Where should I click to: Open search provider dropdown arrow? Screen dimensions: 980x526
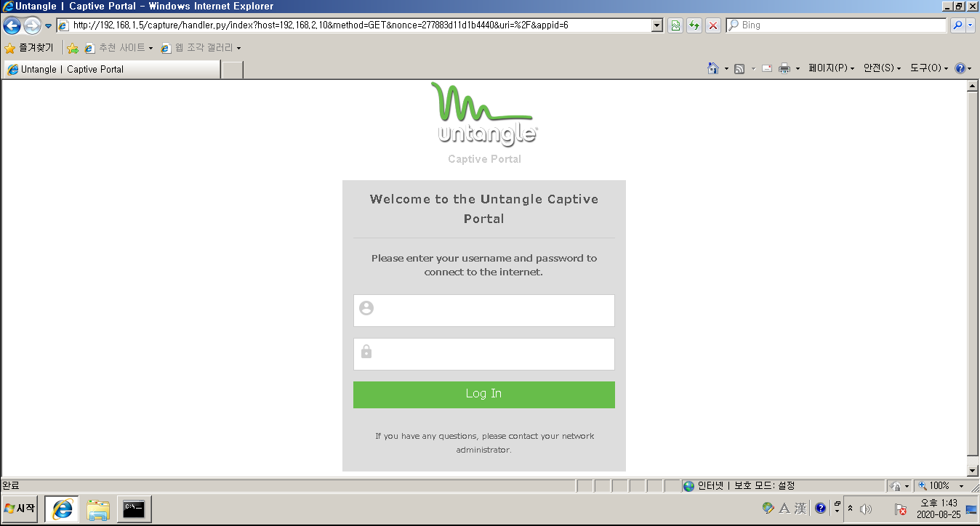[971, 25]
